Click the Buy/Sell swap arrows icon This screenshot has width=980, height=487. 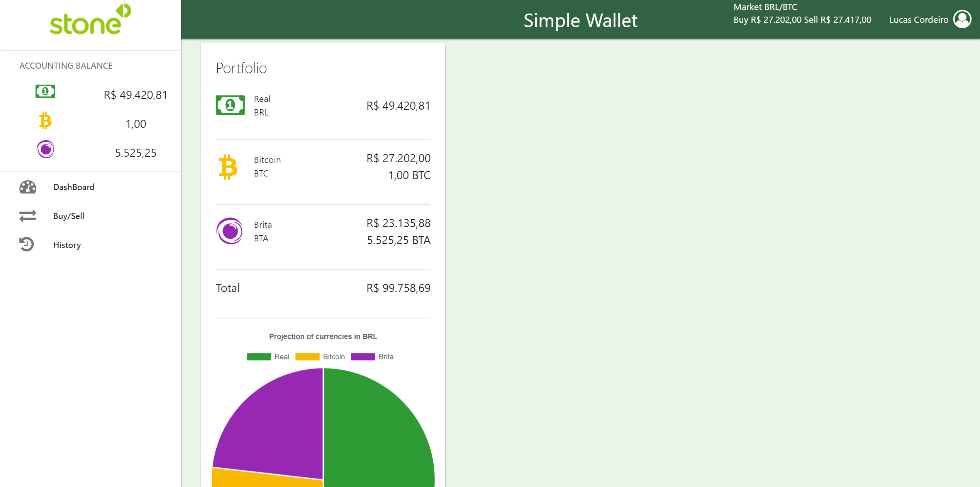[x=27, y=216]
